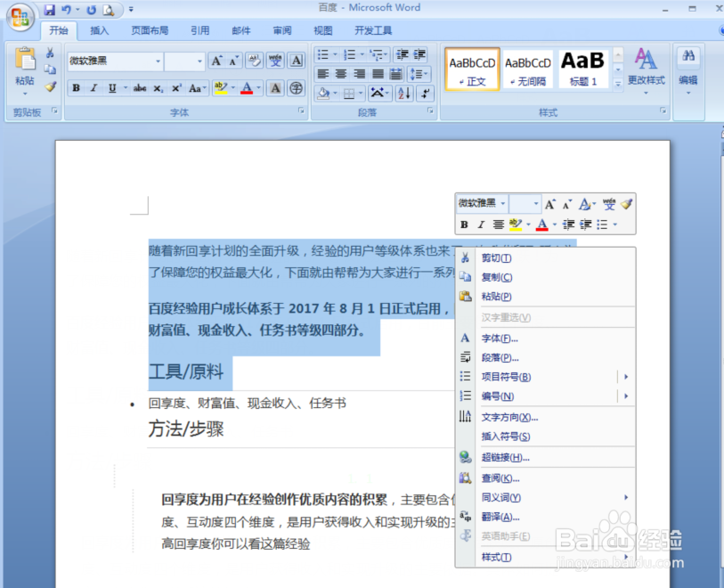The width and height of the screenshot is (724, 588).
Task: Toggle bold formatting in the Font group
Action: [x=76, y=86]
